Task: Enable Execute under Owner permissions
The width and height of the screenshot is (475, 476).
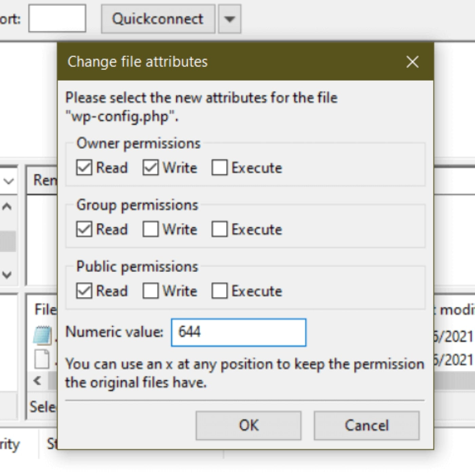Action: (x=220, y=168)
